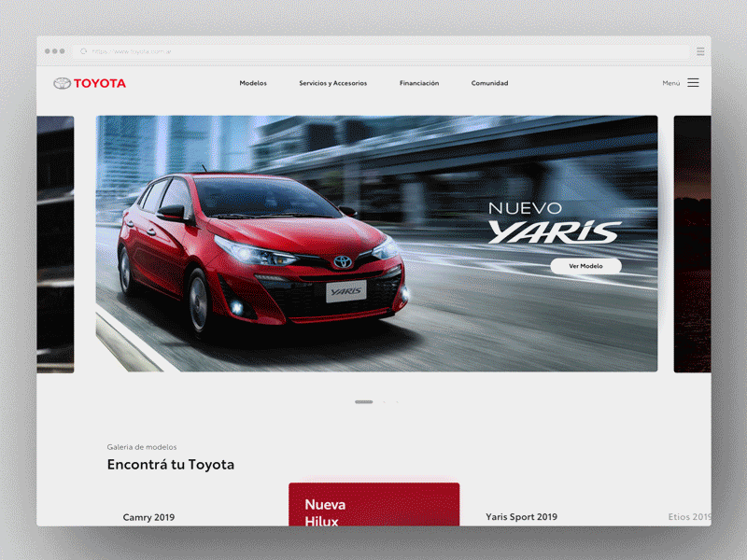The height and width of the screenshot is (560, 747).
Task: Select the Camry 2019 model link
Action: point(148,516)
